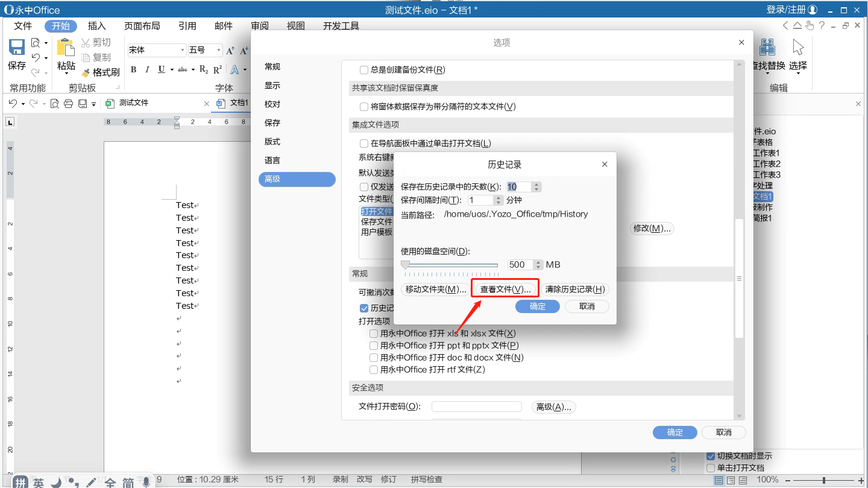The height and width of the screenshot is (488, 868).
Task: Toggle Bold formatting in font group
Action: [x=134, y=69]
